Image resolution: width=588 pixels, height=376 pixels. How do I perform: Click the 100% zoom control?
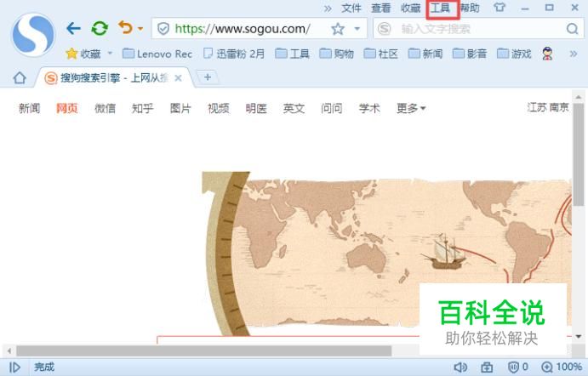562,367
